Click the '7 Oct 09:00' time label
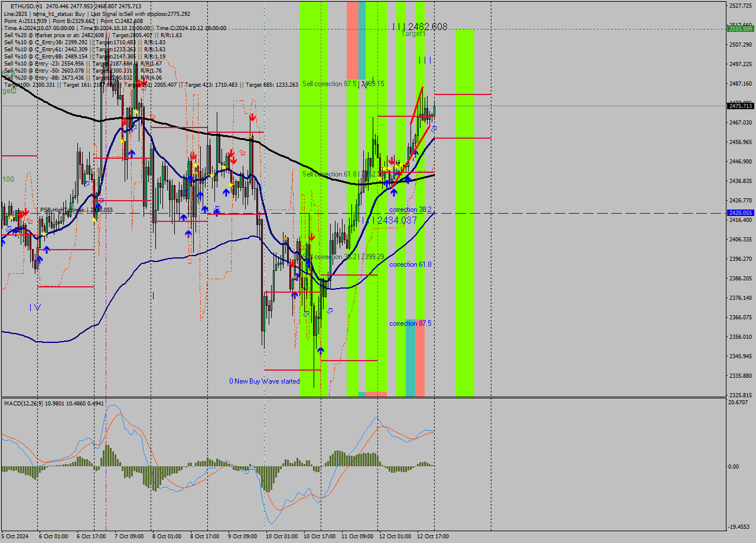The width and height of the screenshot is (756, 543). [129, 537]
